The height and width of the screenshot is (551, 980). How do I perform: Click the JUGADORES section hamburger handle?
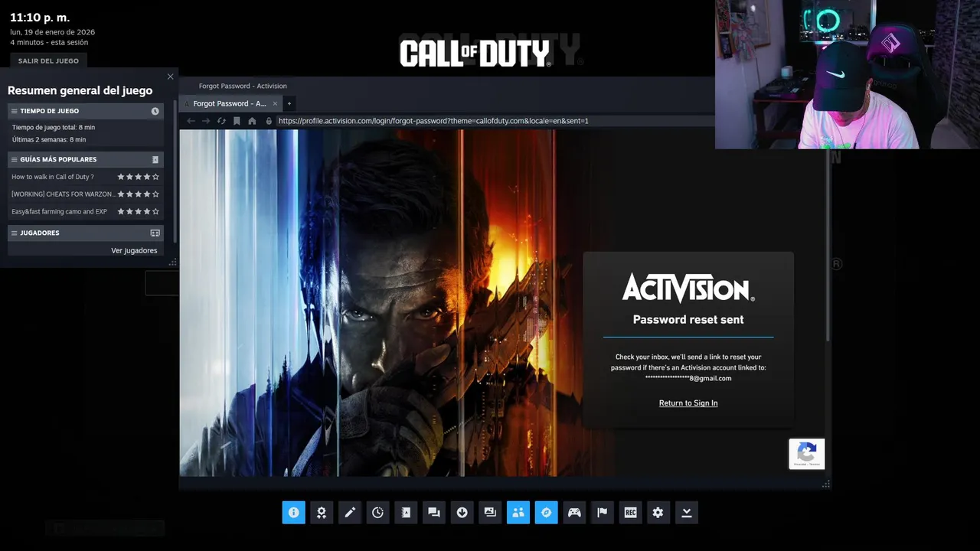[14, 233]
